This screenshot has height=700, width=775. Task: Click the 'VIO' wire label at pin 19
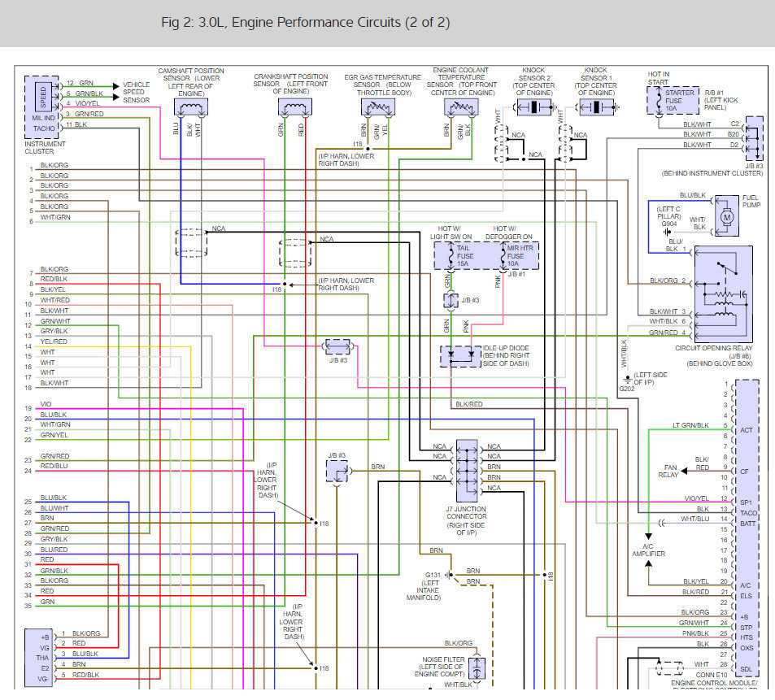pyautogui.click(x=46, y=404)
